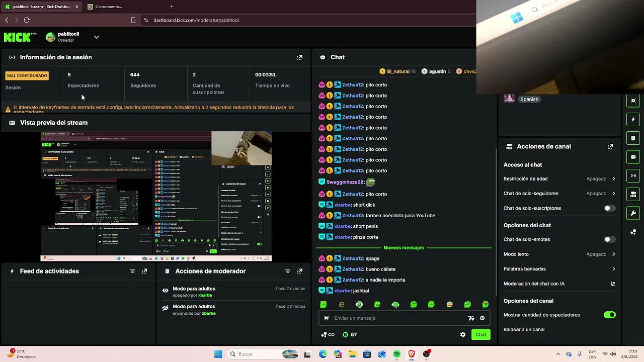The image size is (644, 362).
Task: Click the Spanish language tag
Action: pos(529,100)
